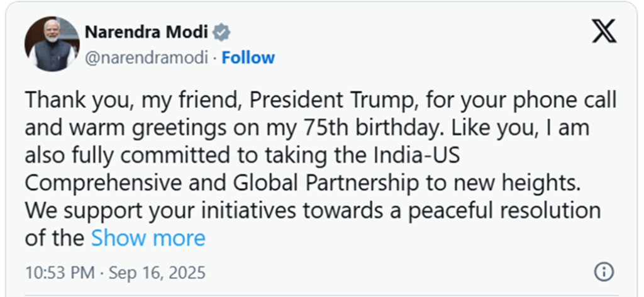The height and width of the screenshot is (297, 644).
Task: Click the opening words "Thank you, my friend"
Action: [x=132, y=101]
